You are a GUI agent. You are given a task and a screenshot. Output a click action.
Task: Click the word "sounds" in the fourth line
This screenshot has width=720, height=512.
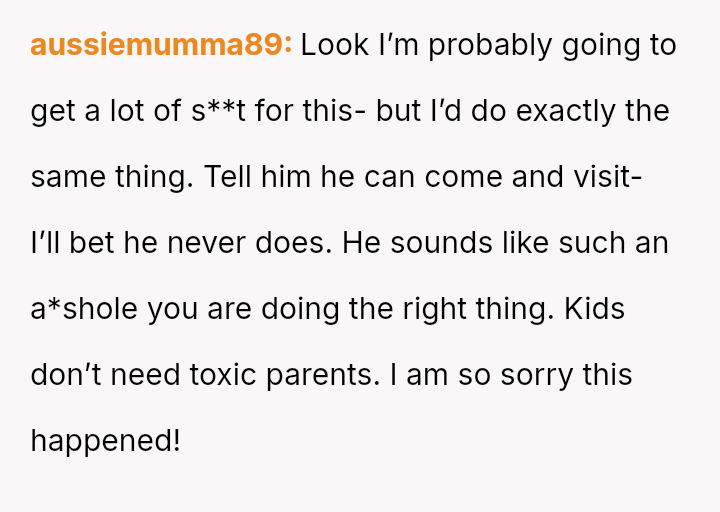click(441, 242)
